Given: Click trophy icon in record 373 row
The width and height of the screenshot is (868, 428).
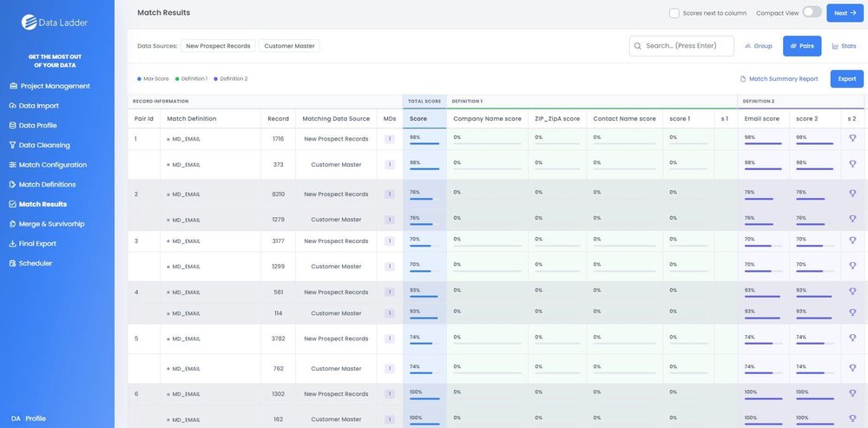Looking at the screenshot, I should (x=852, y=164).
